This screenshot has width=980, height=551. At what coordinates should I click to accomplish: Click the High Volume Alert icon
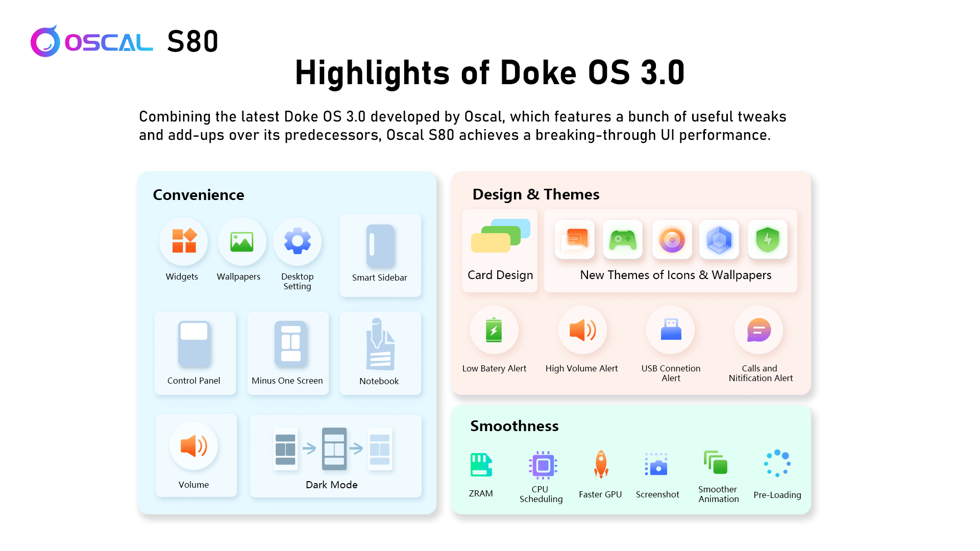582,330
